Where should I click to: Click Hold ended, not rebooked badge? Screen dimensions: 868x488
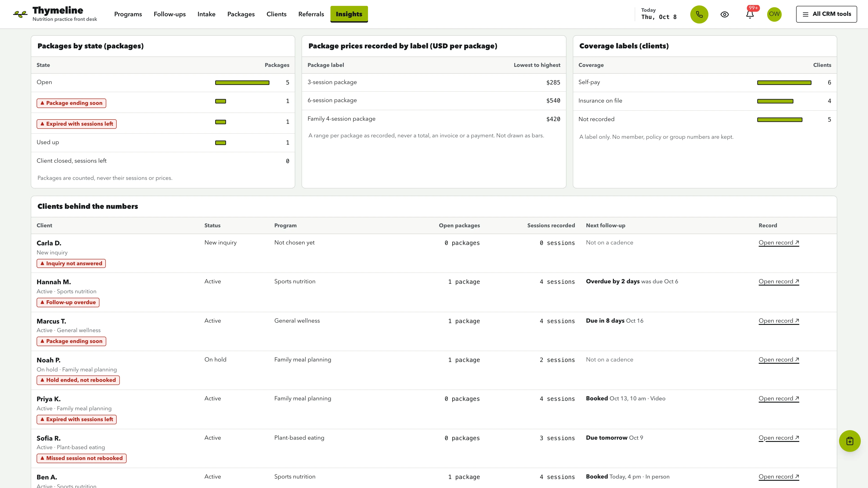coord(78,380)
